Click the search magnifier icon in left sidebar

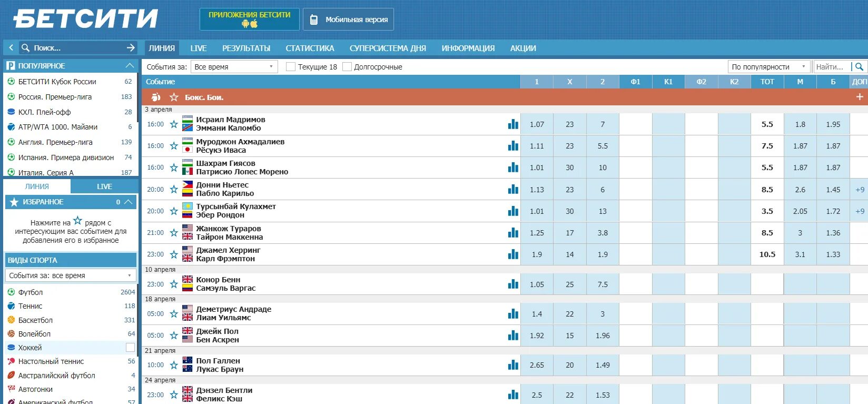[25, 48]
